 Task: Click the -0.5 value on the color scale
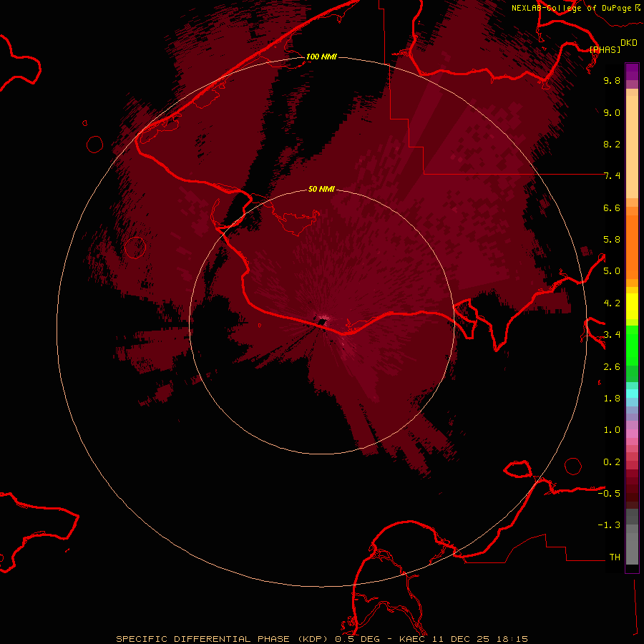(609, 494)
